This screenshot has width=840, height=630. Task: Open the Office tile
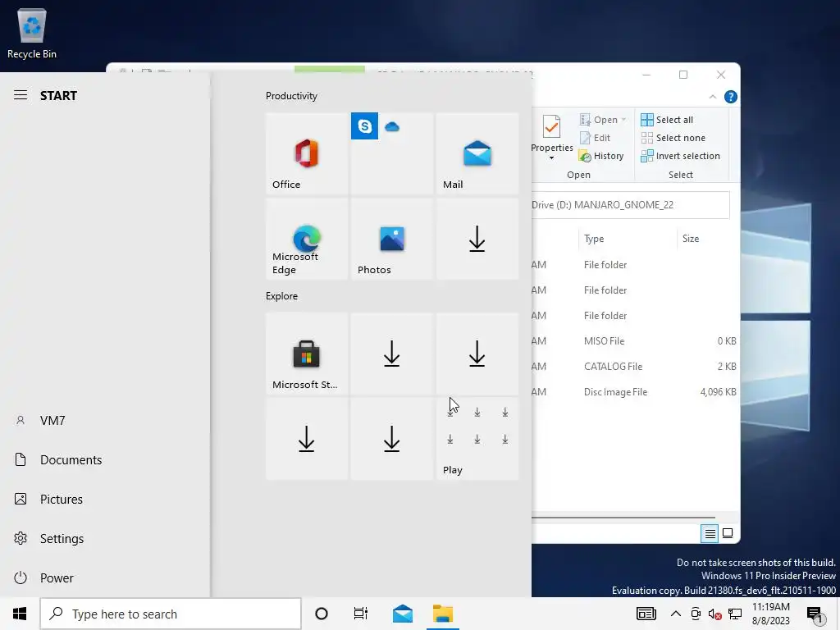coord(307,153)
